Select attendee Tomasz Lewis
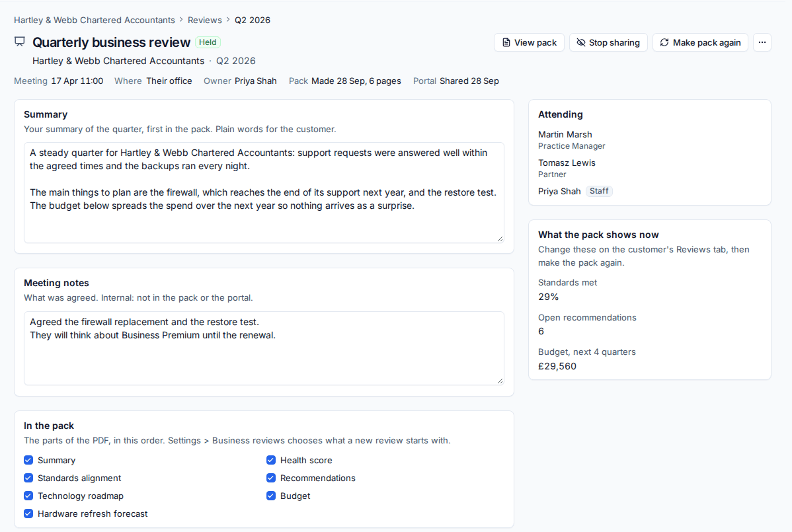This screenshot has height=532, width=792. (567, 163)
